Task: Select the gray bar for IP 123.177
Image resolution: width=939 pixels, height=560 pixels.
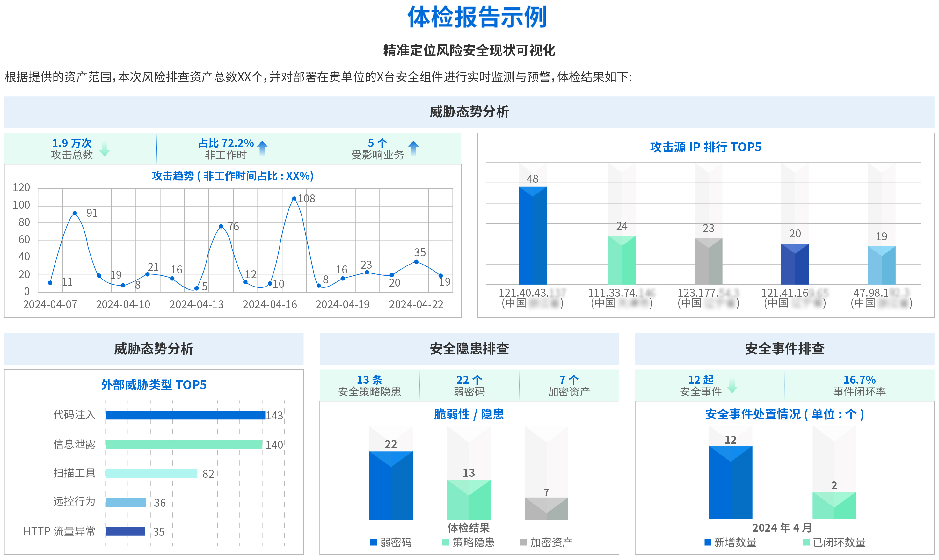Action: coord(708,261)
